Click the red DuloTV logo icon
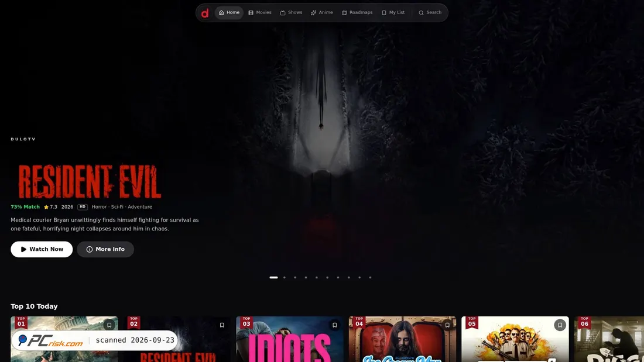 point(204,13)
